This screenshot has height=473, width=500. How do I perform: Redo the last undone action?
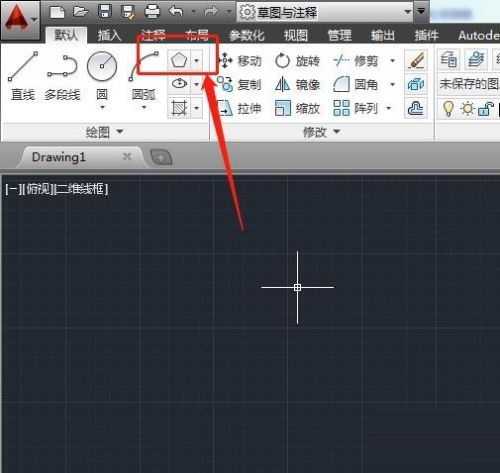(211, 12)
